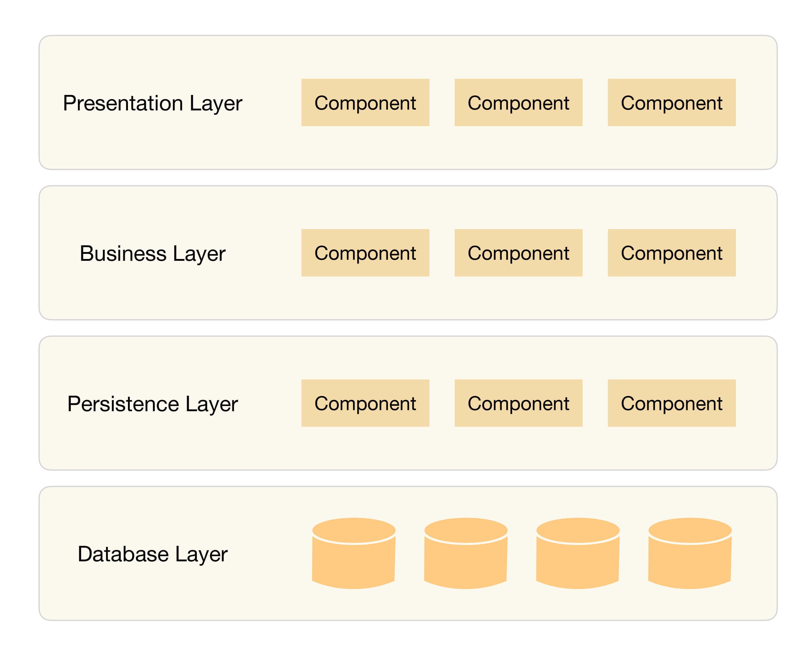Viewport: 812px width, 656px height.
Task: Click the Persistence Layer label
Action: coord(152,403)
